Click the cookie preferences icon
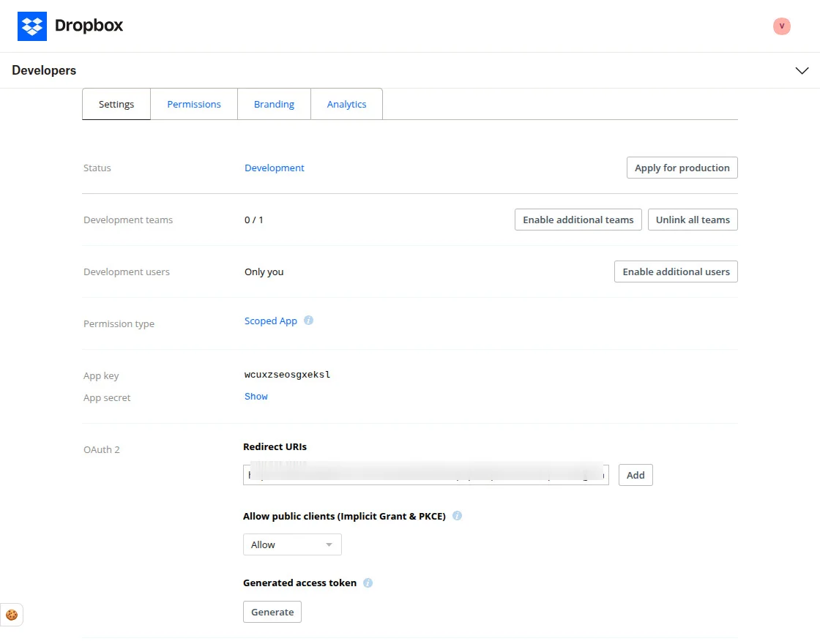This screenshot has height=644, width=820. pyautogui.click(x=12, y=615)
